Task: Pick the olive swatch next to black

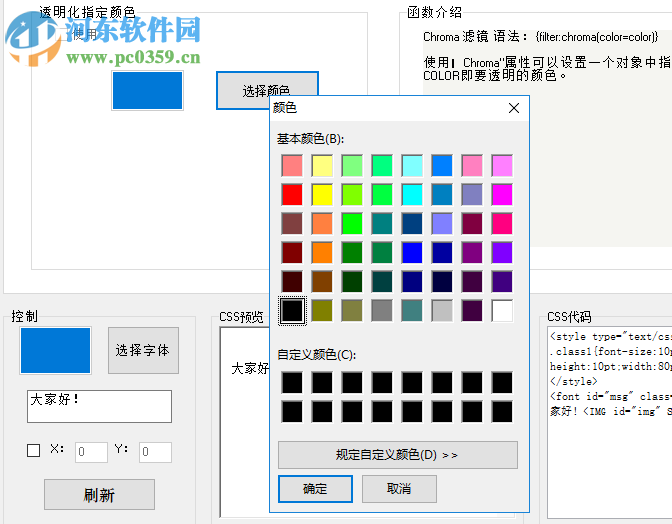Action: 322,311
